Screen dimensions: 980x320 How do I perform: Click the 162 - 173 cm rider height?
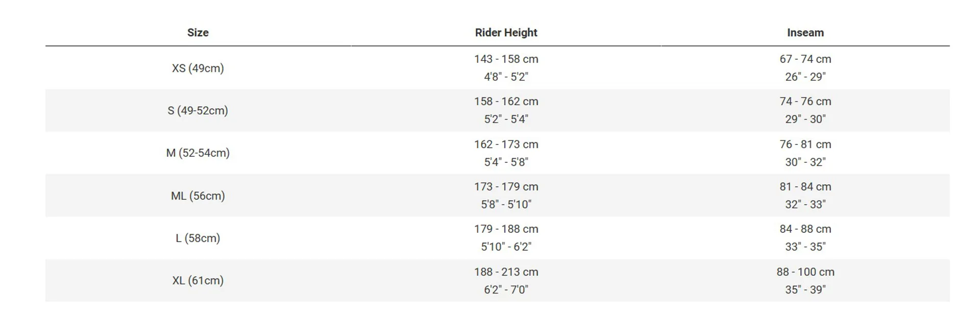click(x=506, y=144)
